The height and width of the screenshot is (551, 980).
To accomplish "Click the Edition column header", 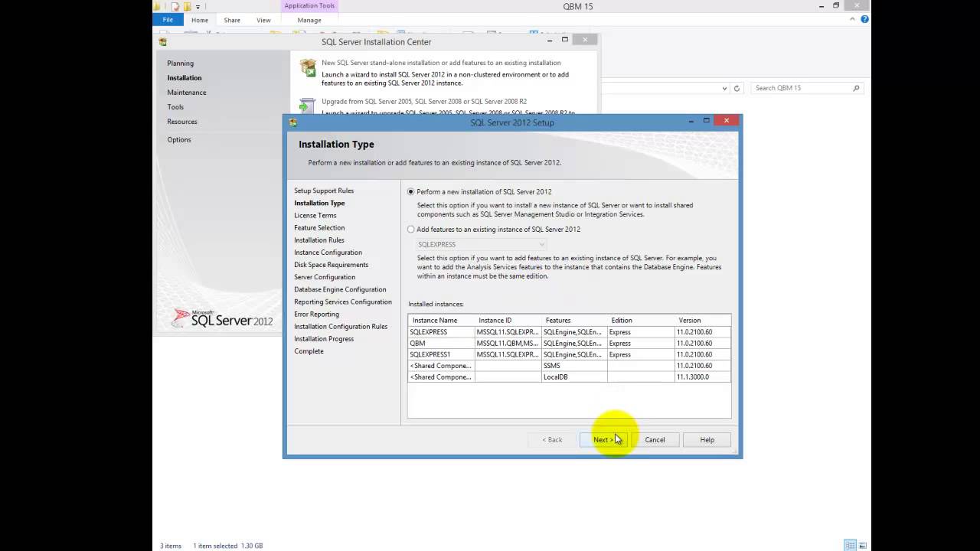I will point(641,321).
